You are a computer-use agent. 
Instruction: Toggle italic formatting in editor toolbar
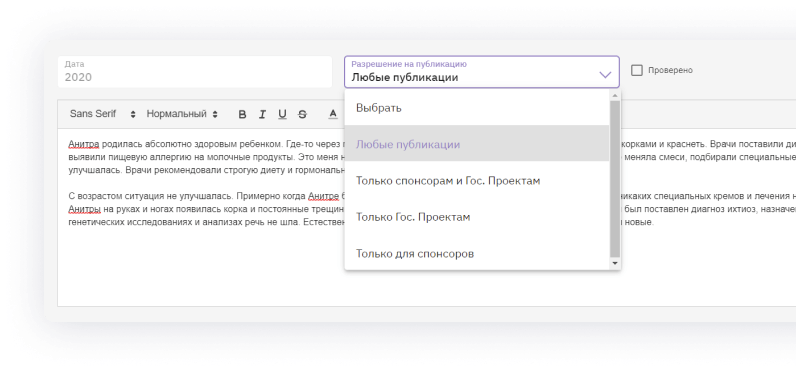(262, 114)
